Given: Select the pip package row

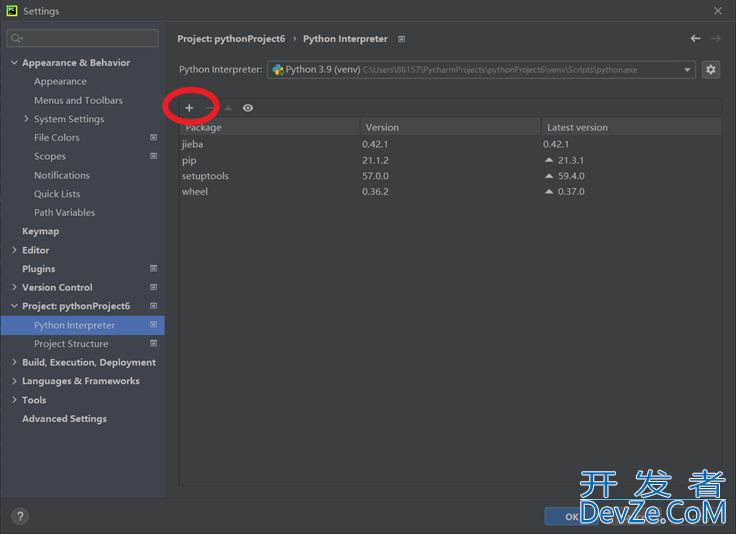Looking at the screenshot, I should [451, 160].
